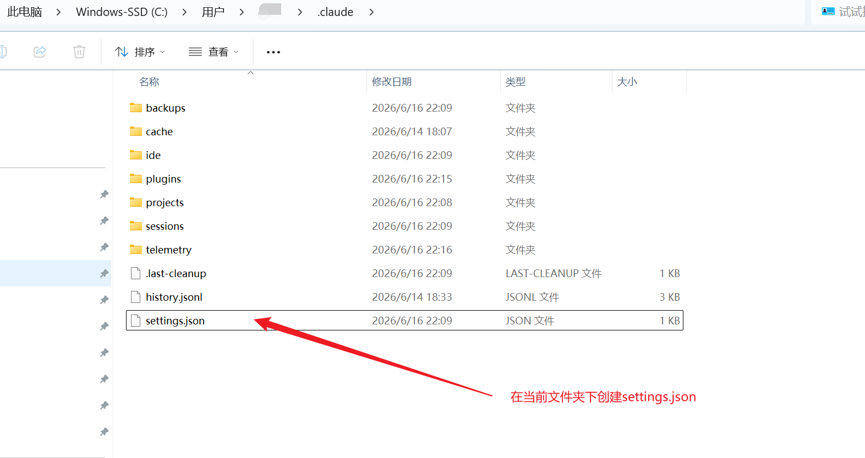Click the .last-cleanup file icon
The width and height of the screenshot is (865, 458).
pos(136,273)
